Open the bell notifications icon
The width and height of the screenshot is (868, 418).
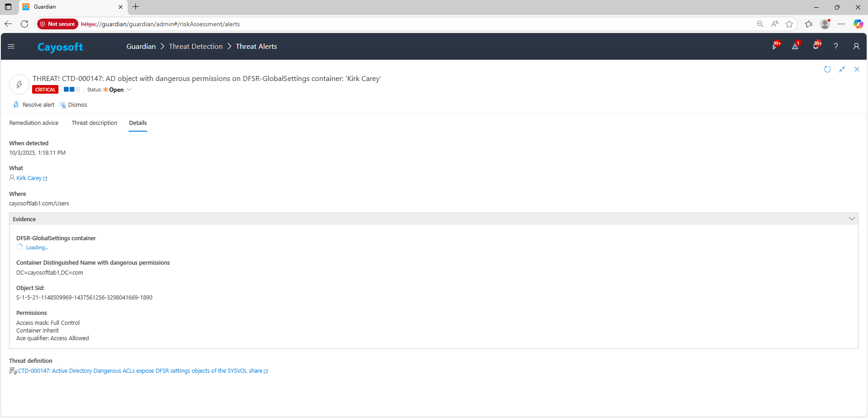[x=815, y=46]
